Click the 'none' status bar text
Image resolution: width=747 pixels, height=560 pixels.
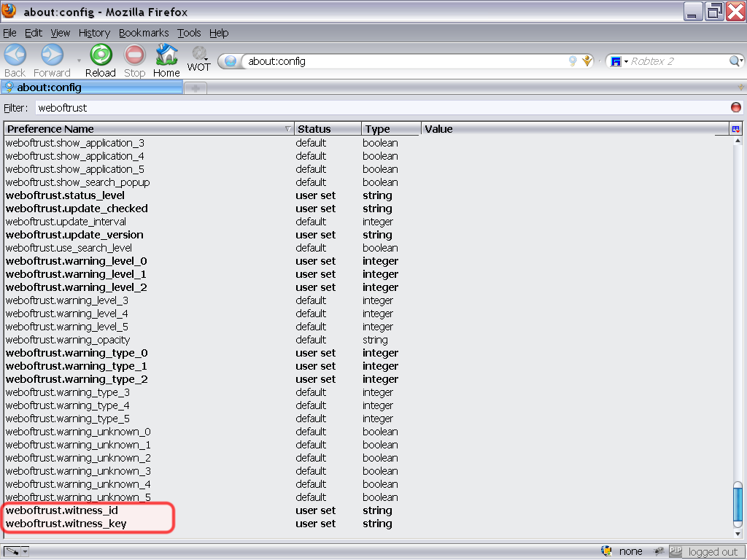tap(631, 551)
